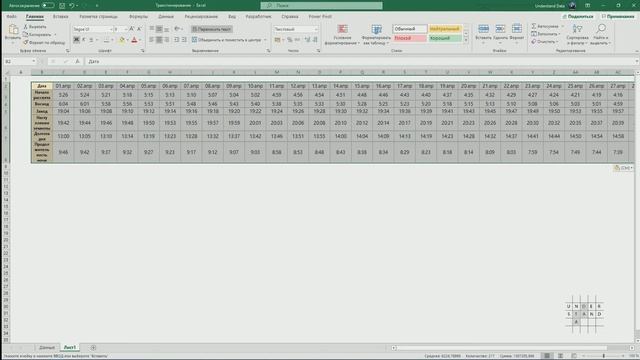Open the Undo history dropdown arrow

tap(77, 6)
